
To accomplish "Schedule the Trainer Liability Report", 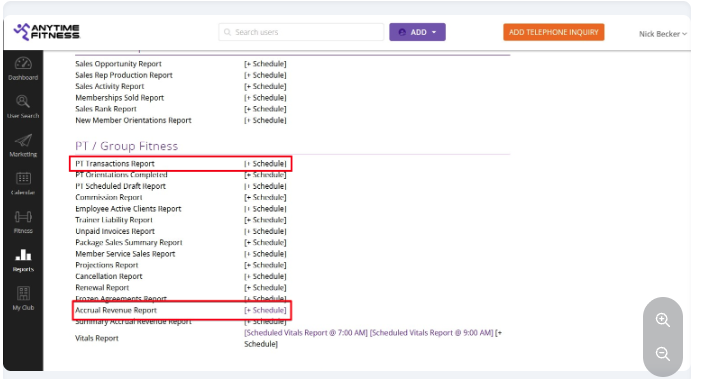I will (x=265, y=219).
